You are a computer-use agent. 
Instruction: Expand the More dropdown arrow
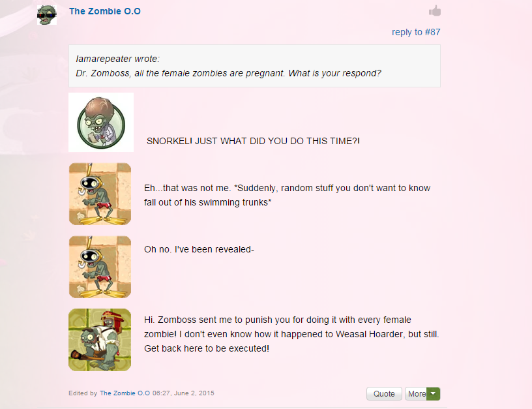click(x=434, y=394)
